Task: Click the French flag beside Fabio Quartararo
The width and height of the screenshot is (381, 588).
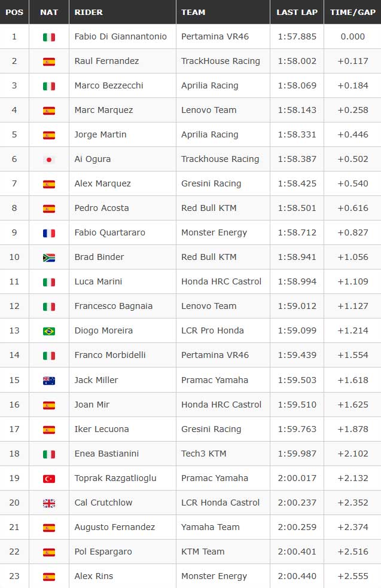Action: point(49,233)
